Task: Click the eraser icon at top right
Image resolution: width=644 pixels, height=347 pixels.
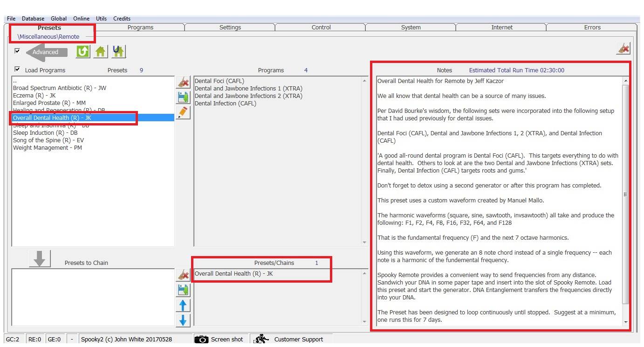Action: (623, 48)
